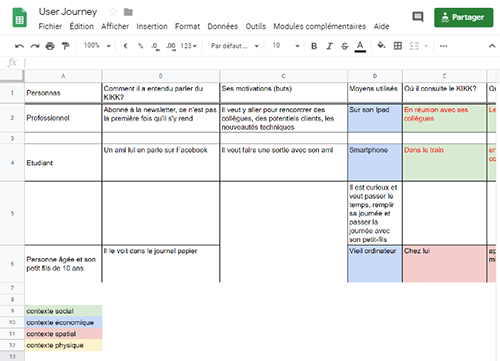The image size is (500, 361).
Task: Click the green Partager button
Action: pyautogui.click(x=464, y=17)
